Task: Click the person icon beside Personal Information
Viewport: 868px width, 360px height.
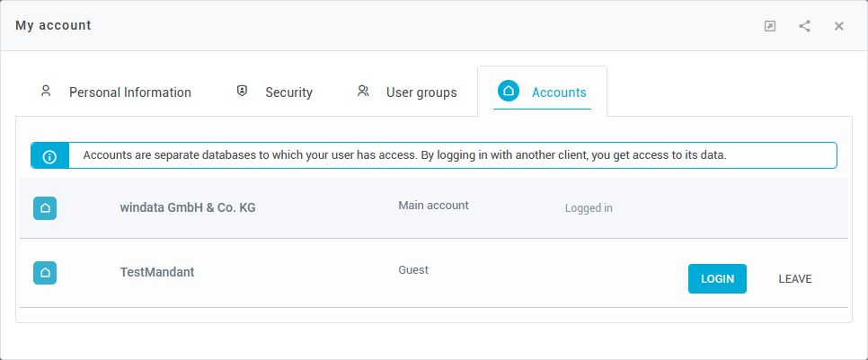Action: [x=46, y=92]
